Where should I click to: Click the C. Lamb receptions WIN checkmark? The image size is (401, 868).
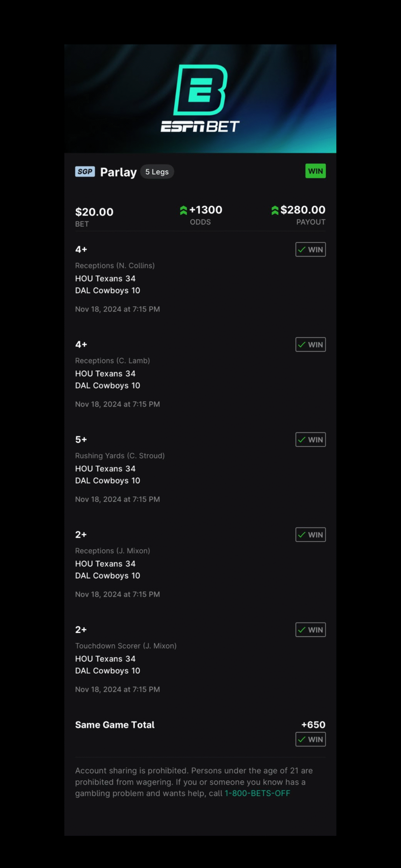pyautogui.click(x=302, y=344)
